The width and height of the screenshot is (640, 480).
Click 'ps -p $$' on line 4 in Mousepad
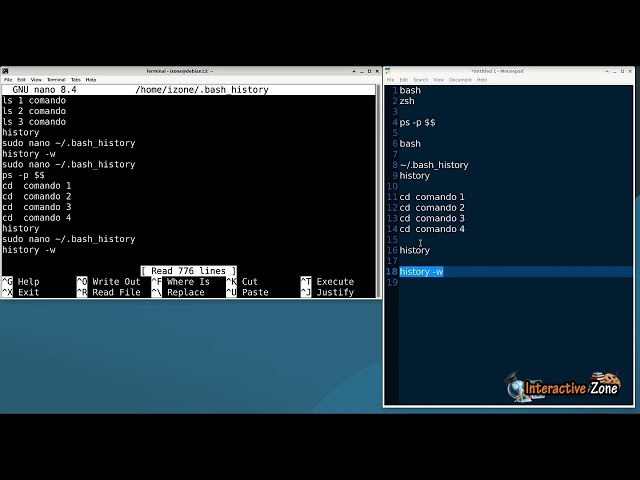418,122
